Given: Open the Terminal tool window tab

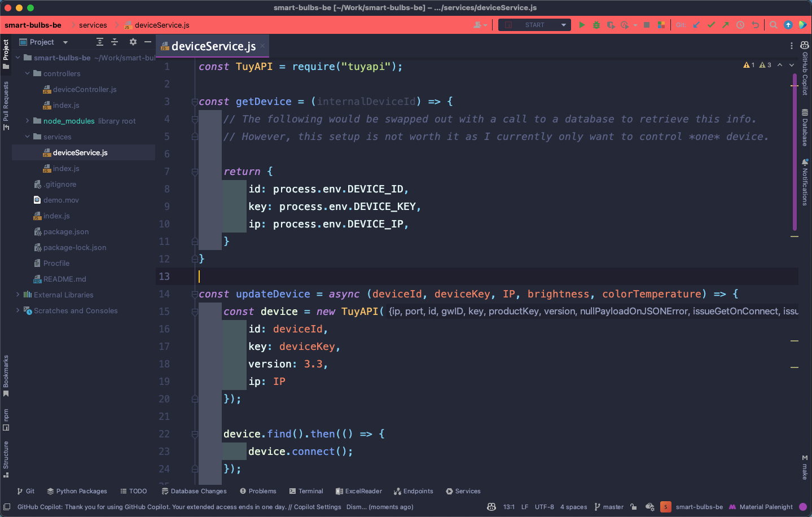Looking at the screenshot, I should [306, 491].
